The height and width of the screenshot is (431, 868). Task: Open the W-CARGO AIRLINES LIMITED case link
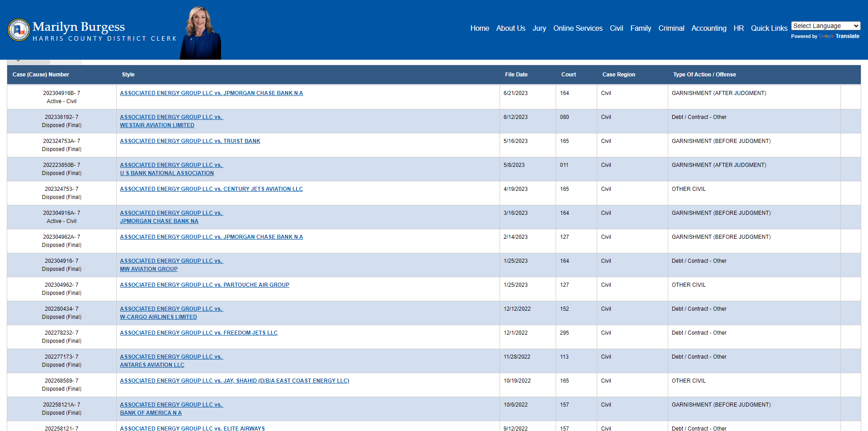pyautogui.click(x=172, y=313)
